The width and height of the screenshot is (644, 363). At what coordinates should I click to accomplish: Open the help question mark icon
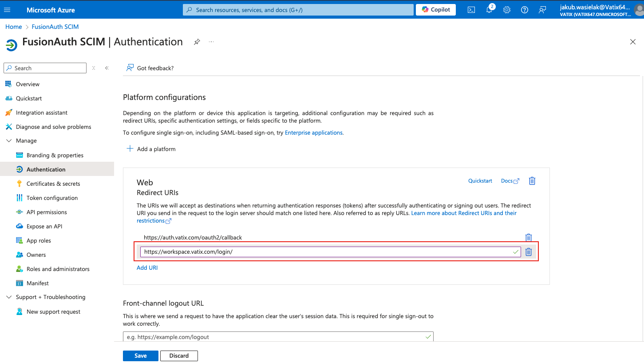525,10
